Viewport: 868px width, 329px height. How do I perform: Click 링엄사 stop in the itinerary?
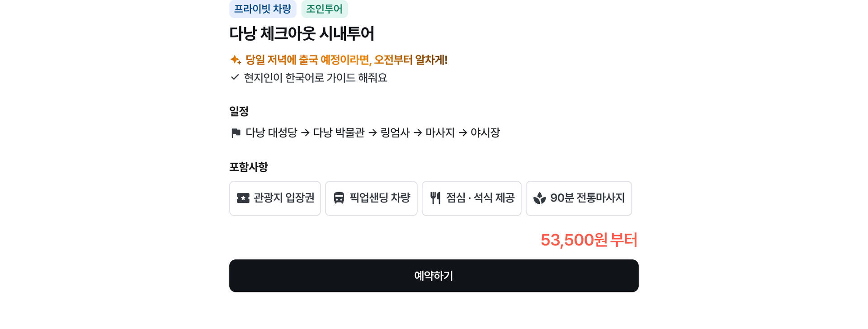(395, 133)
